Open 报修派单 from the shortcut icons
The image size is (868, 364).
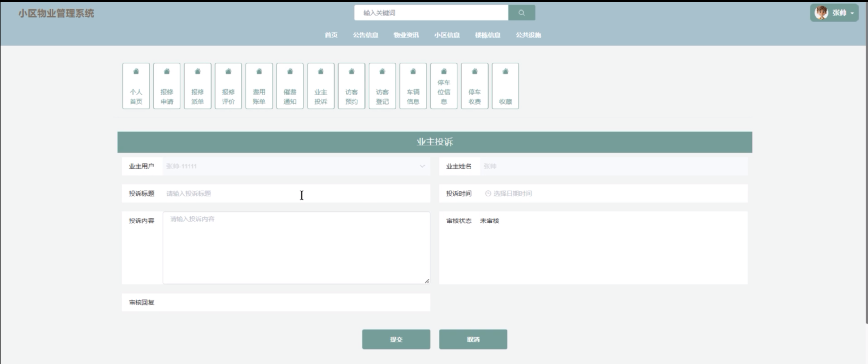coord(198,86)
